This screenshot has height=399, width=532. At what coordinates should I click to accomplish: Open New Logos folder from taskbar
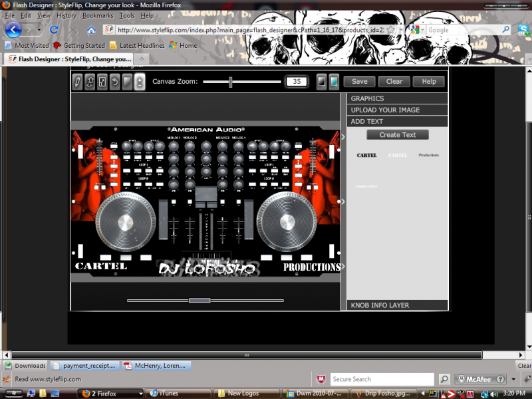(247, 394)
